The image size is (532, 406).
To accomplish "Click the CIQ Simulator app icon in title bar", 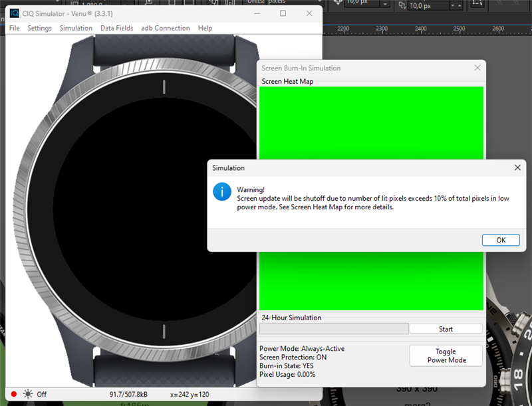I will pyautogui.click(x=14, y=13).
